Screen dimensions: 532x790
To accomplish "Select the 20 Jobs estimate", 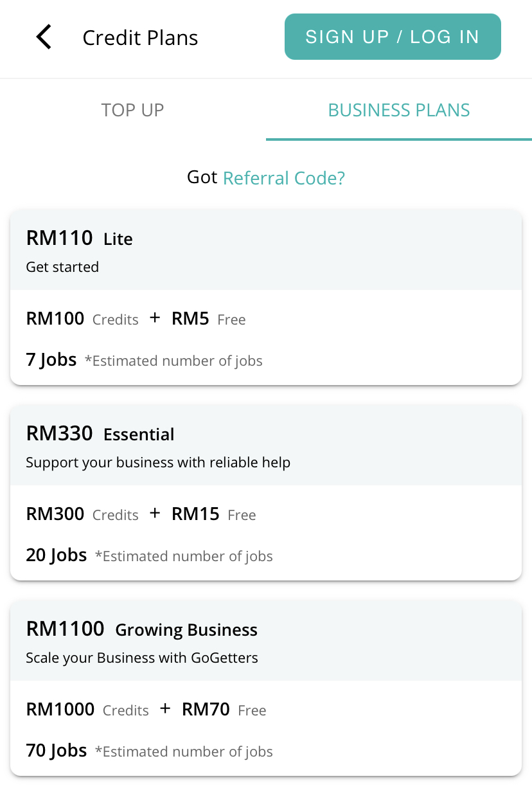I will point(57,555).
